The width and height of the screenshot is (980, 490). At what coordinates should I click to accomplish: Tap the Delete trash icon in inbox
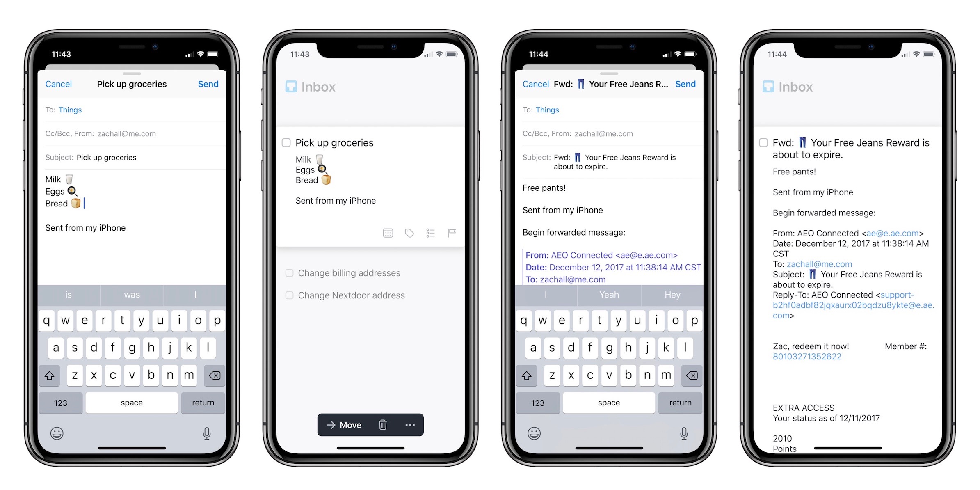tap(382, 425)
